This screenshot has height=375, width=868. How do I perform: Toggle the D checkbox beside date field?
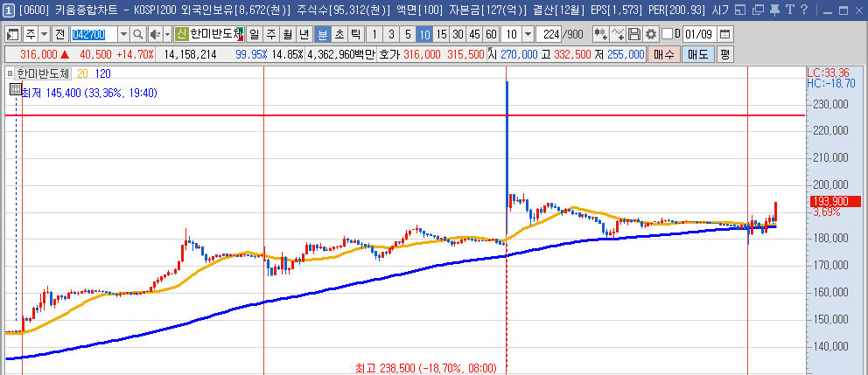(x=667, y=34)
